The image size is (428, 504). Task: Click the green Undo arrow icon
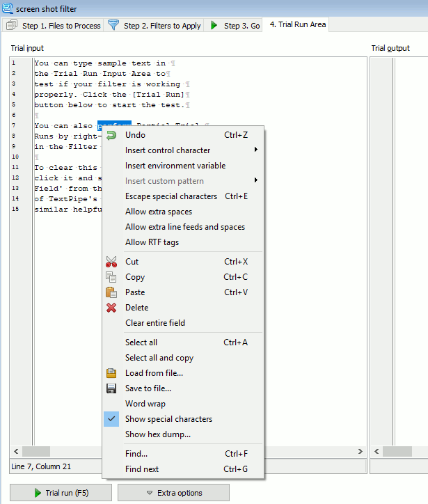click(x=111, y=135)
